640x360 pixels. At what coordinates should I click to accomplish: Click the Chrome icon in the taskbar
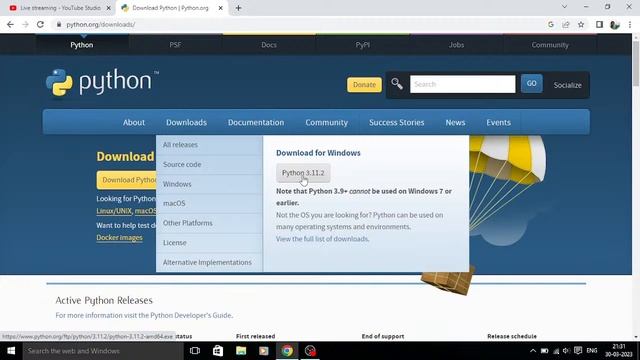287,351
